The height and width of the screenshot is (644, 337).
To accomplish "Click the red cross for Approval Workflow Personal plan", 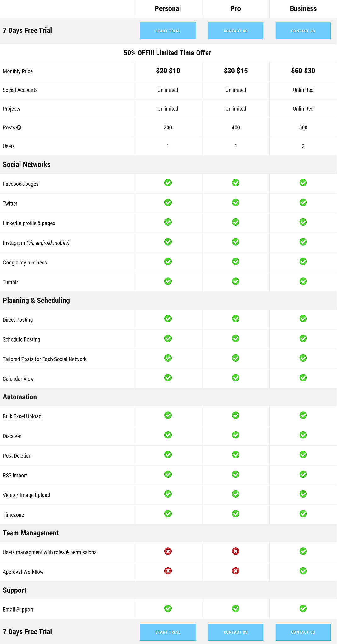I will (168, 571).
